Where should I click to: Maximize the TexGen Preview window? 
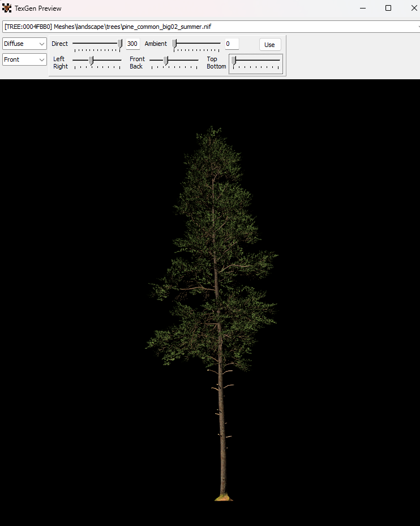point(388,8)
